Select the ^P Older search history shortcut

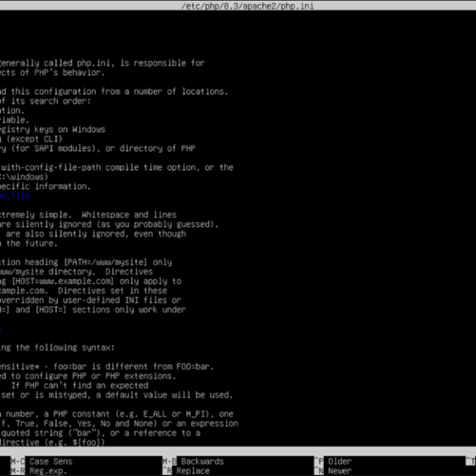(x=333, y=461)
